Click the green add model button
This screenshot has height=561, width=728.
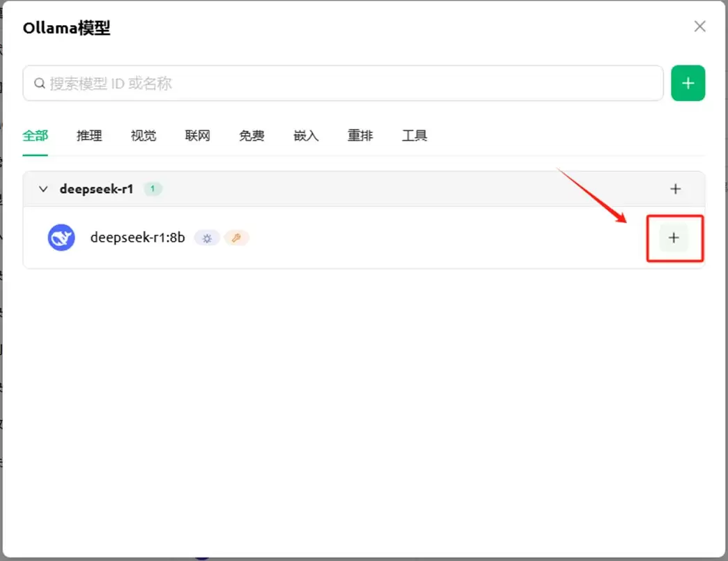tap(688, 83)
